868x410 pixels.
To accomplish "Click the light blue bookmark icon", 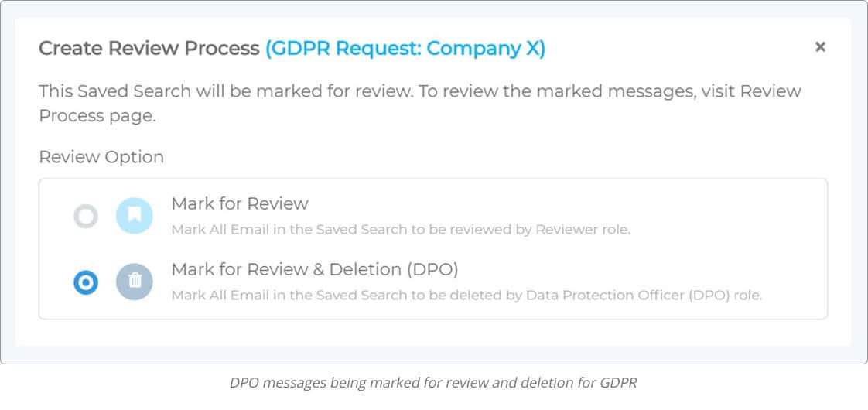I will (x=135, y=215).
